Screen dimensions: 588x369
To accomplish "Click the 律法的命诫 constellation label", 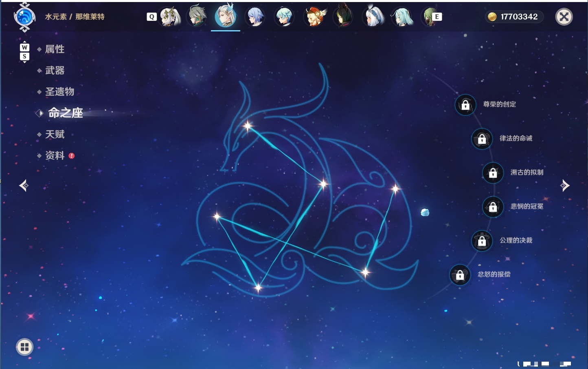I will click(516, 138).
